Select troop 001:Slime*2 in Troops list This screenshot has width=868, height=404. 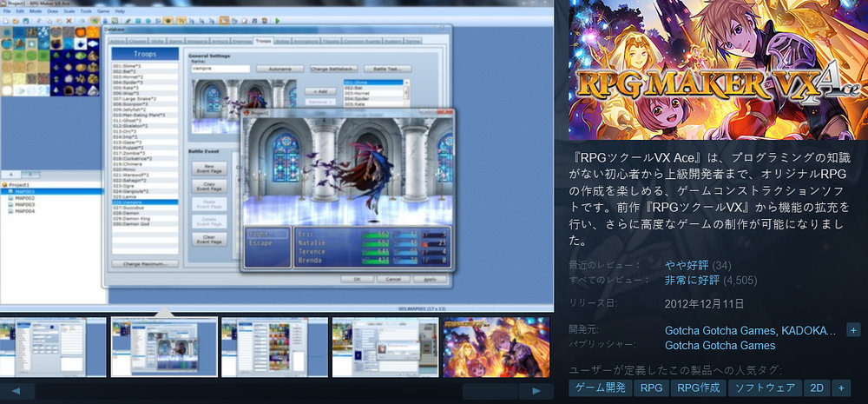(145, 66)
